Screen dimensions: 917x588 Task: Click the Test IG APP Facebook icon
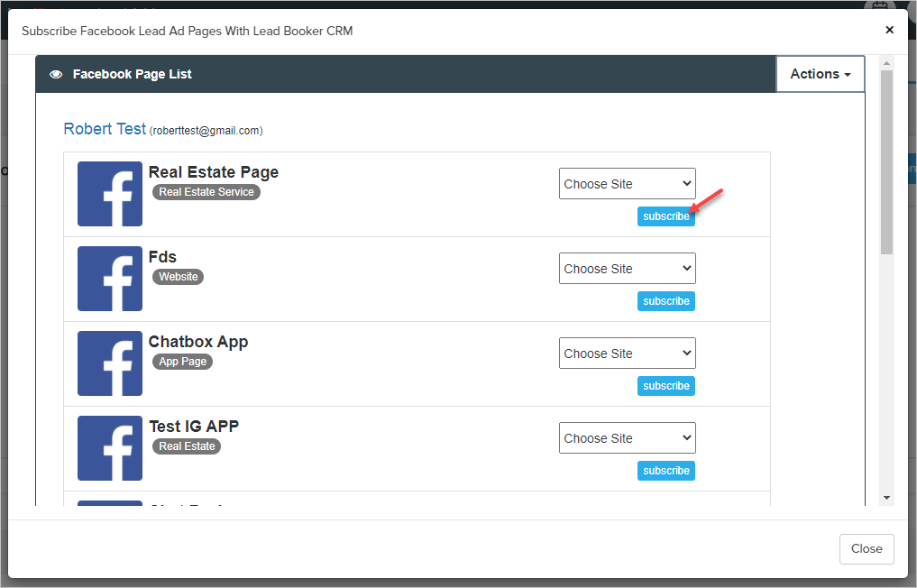pos(110,448)
